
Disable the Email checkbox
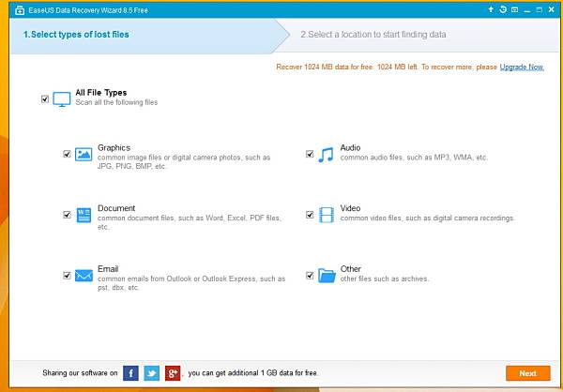67,276
